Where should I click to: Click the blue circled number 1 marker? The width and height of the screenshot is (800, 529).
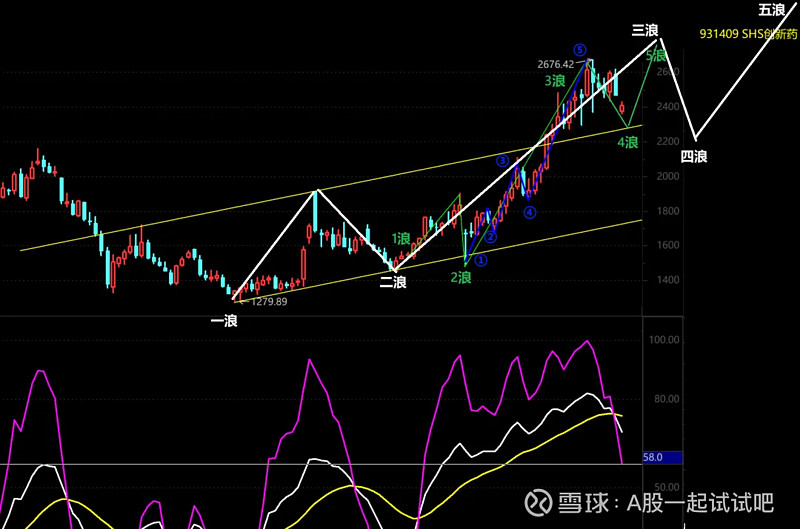click(481, 260)
